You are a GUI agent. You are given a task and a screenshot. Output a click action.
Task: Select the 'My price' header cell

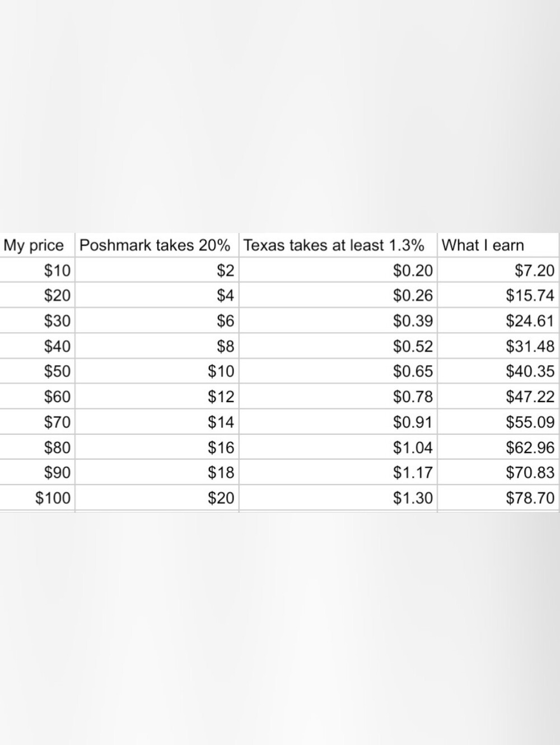click(x=37, y=245)
